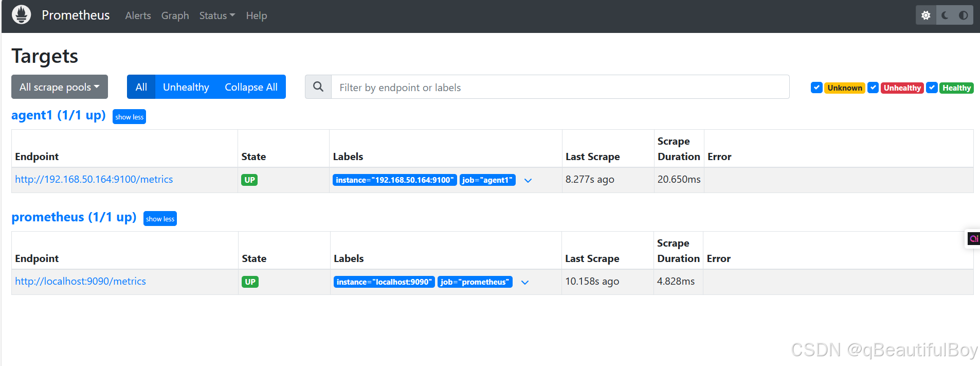Switch to light theme sun icon
The width and height of the screenshot is (980, 366).
click(925, 15)
